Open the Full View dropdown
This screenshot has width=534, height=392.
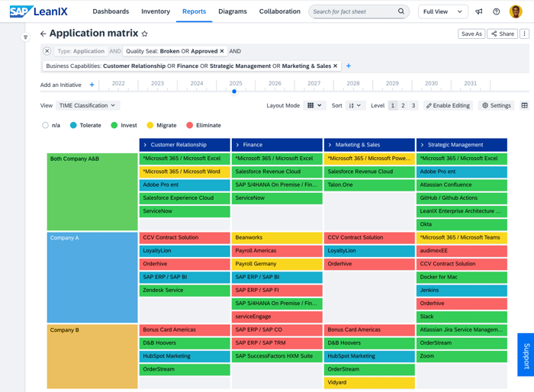pos(442,11)
